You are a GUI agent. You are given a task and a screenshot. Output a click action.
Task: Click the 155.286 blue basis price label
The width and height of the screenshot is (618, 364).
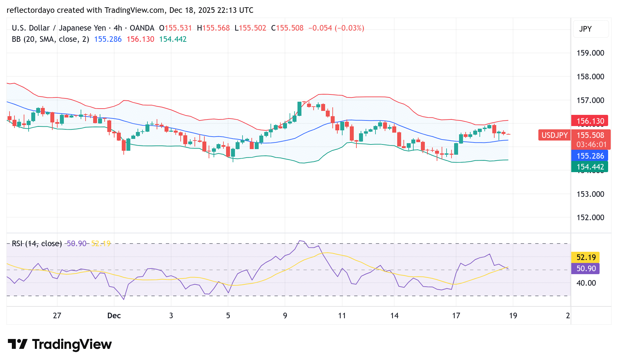click(590, 156)
